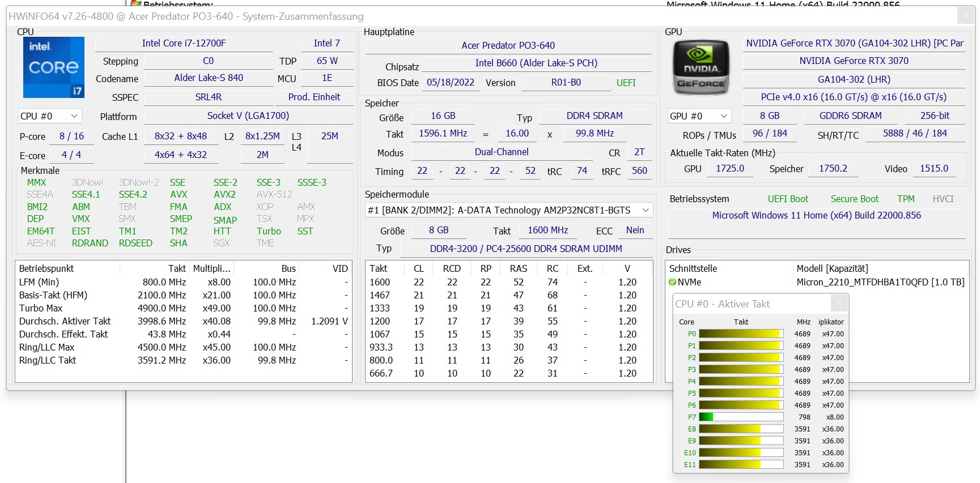Open the CPU #0 selector dropdown
This screenshot has height=483, width=980.
click(50, 116)
